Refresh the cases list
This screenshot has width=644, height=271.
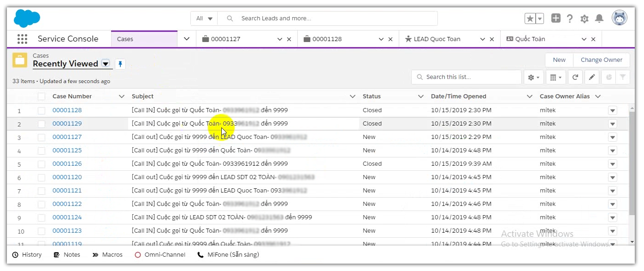click(x=575, y=78)
